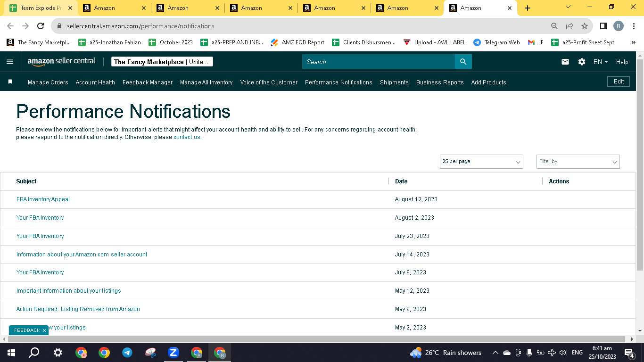644x362 pixels.
Task: Open the Upload - AWL LABEL bookmark
Action: point(434,42)
